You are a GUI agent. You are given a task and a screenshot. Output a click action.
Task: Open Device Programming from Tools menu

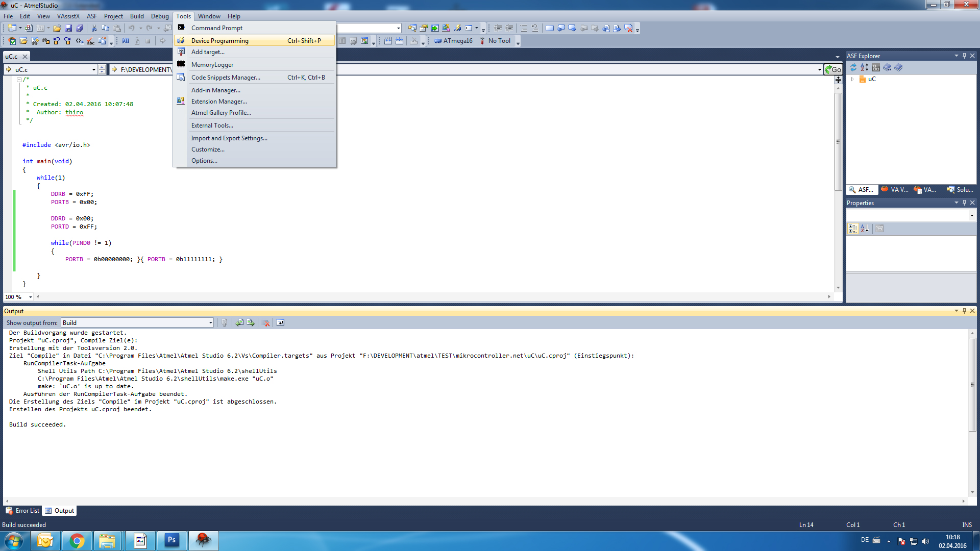pyautogui.click(x=254, y=40)
